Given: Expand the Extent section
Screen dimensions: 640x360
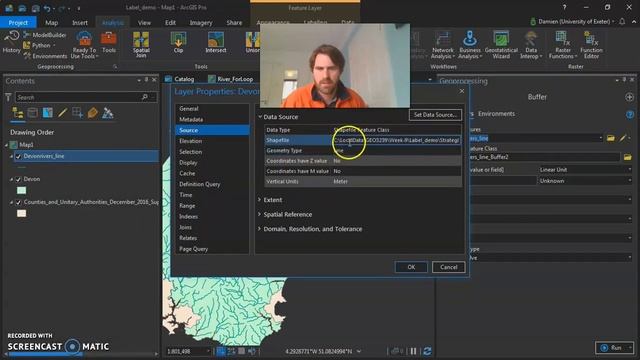Looking at the screenshot, I should pos(260,200).
